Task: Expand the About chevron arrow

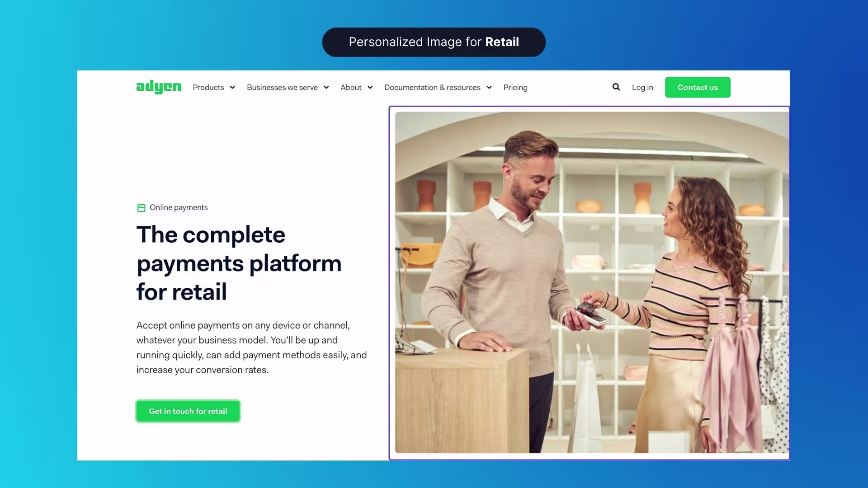Action: point(370,87)
